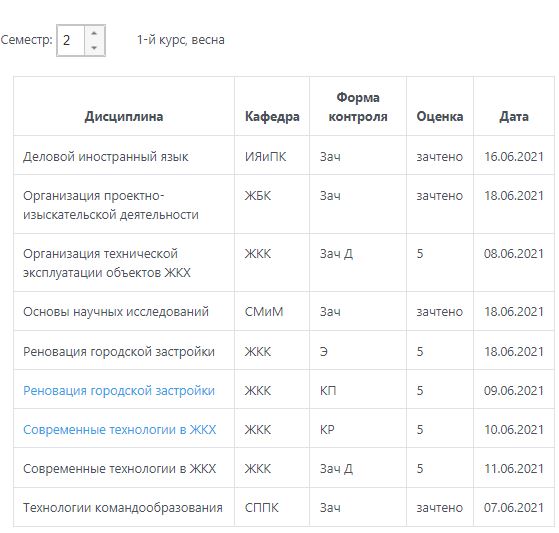Click the Дата column header

tap(514, 117)
